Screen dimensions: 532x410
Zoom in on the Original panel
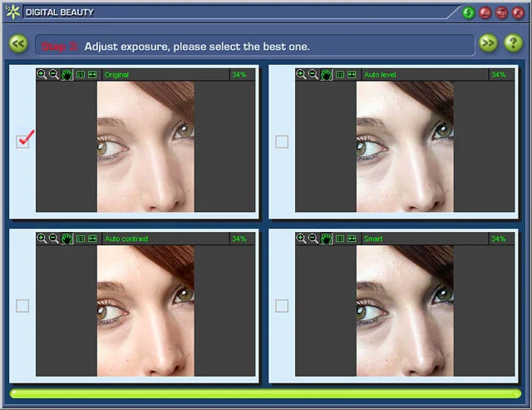(42, 74)
